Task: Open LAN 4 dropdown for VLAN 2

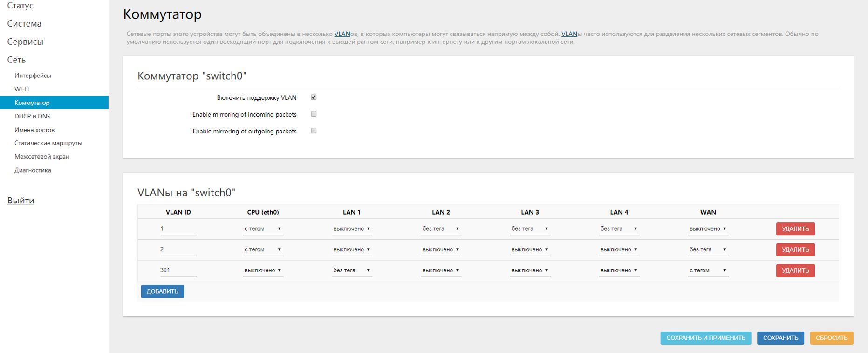Action: 619,250
